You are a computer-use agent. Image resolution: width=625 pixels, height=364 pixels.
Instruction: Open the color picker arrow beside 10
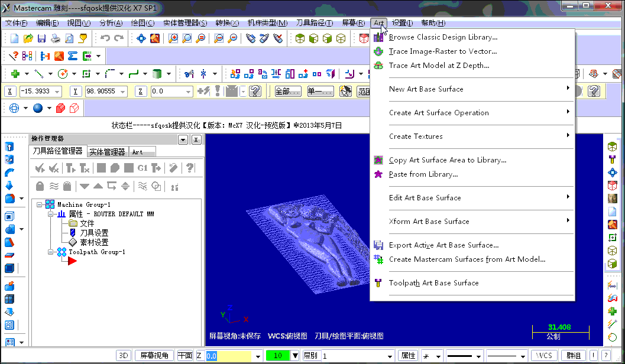(295, 356)
